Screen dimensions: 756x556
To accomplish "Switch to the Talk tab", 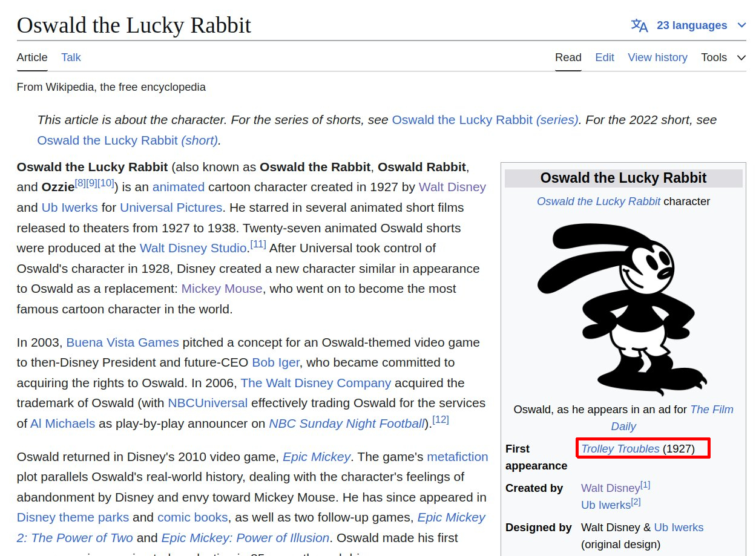I will (71, 57).
